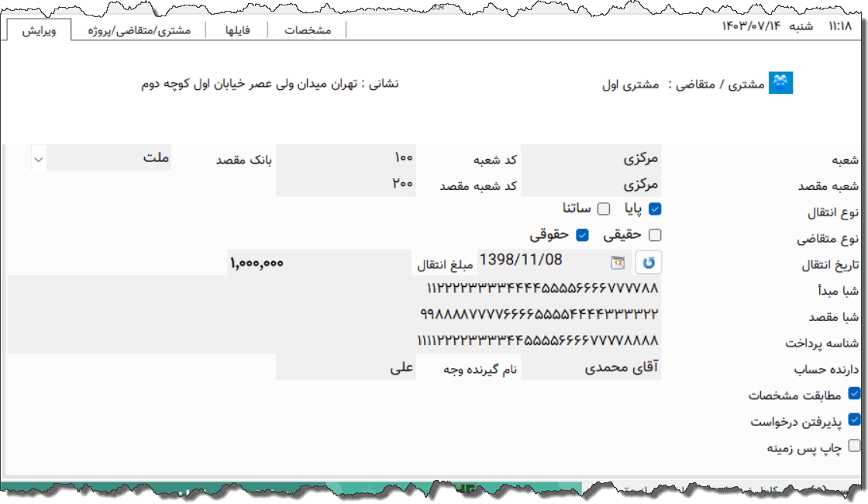Select the شناسه پرداخت payment ID field

542,341
